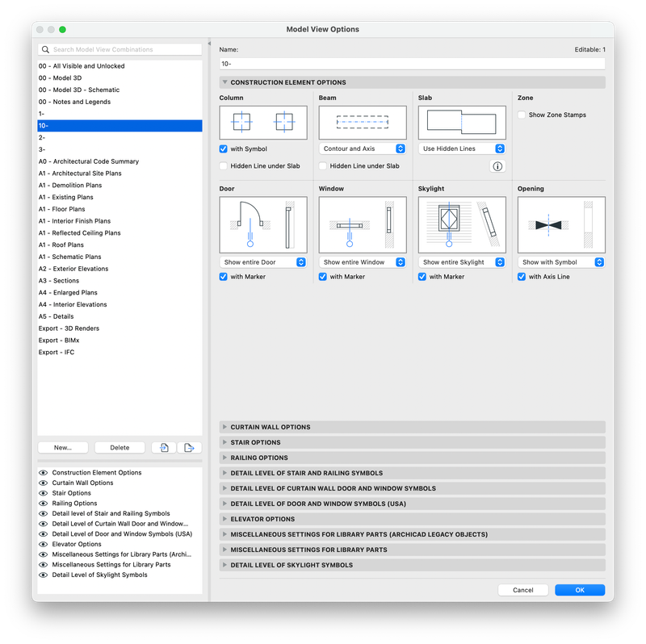Viewport: 646px width, 644px height.
Task: Expand Stair Options panel
Action: [x=225, y=442]
